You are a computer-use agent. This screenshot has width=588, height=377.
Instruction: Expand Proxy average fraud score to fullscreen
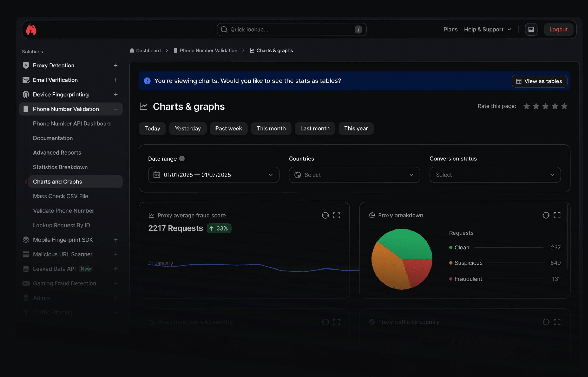point(336,215)
